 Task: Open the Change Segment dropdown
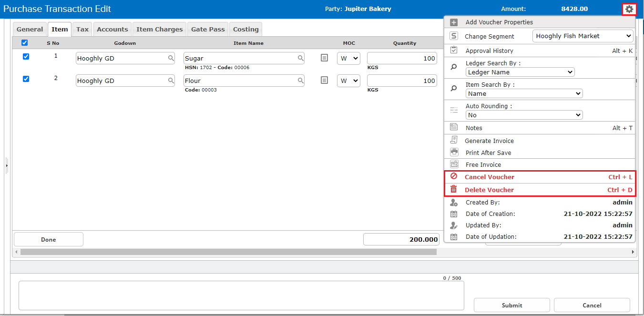point(583,36)
